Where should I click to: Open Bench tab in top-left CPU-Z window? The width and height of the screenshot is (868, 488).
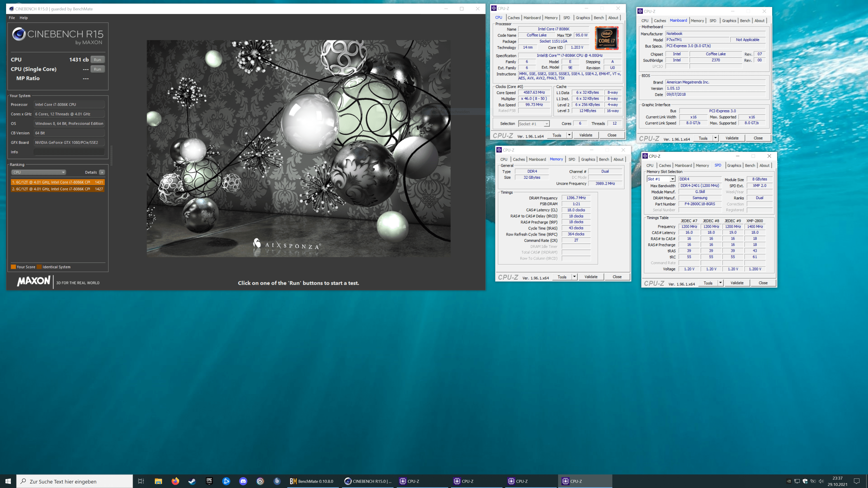tap(599, 18)
